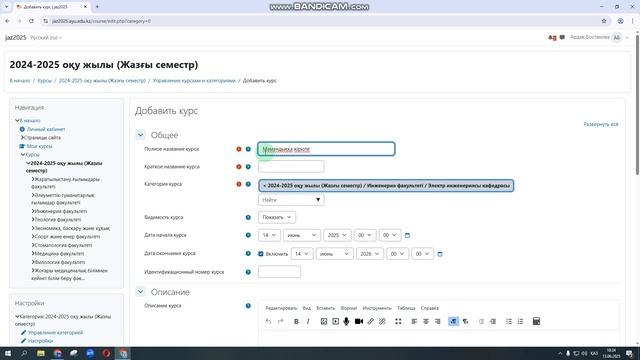Image resolution: width=640 pixels, height=360 pixels.
Task: Open the Вид editor menu
Action: [307, 308]
